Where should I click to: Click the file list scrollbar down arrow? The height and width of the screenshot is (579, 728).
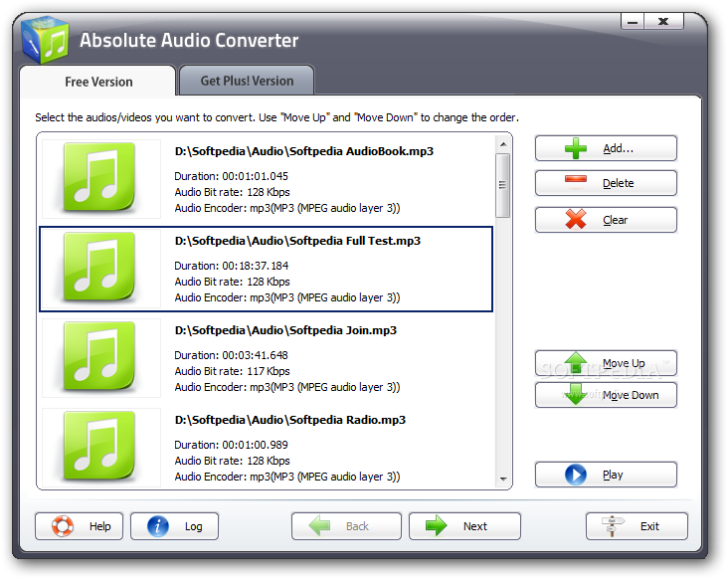(x=503, y=479)
